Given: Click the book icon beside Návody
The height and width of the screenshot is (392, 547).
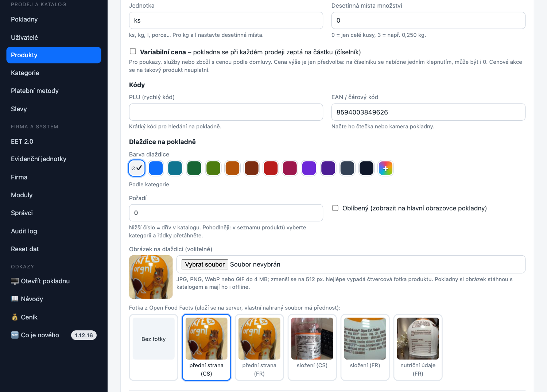Looking at the screenshot, I should point(15,299).
